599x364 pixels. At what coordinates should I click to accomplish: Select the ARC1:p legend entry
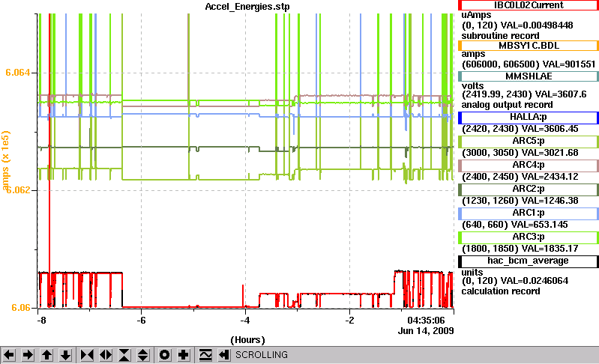coord(529,213)
